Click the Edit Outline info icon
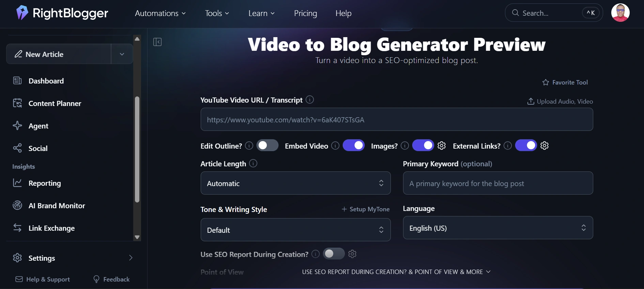The image size is (644, 289). tap(249, 146)
